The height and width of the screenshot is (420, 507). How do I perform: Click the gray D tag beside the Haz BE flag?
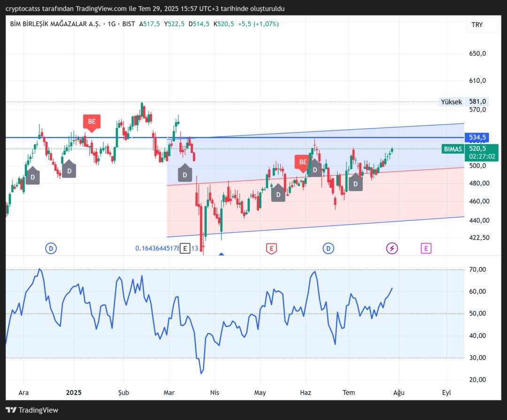pos(315,168)
